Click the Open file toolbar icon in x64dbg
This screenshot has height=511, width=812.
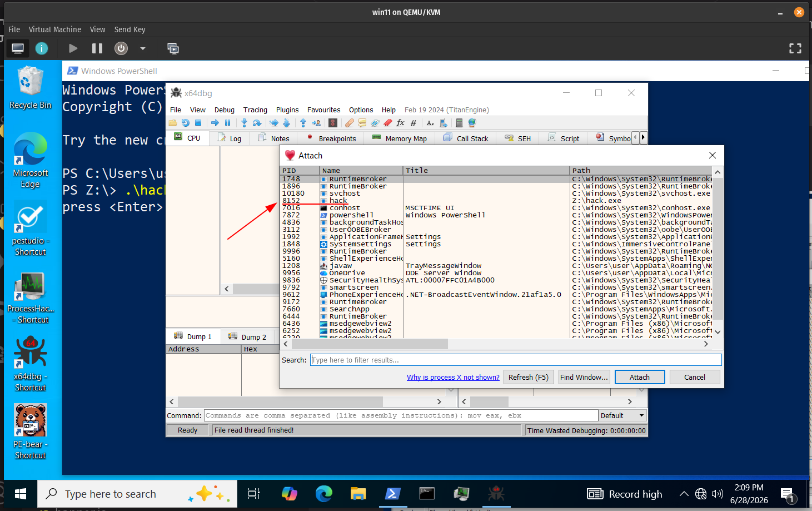tap(173, 123)
